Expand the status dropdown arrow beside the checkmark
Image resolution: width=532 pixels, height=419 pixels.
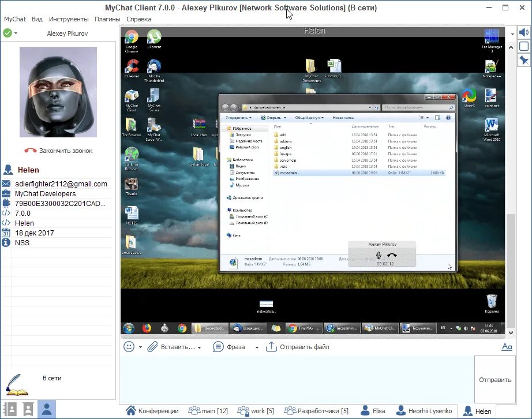pos(16,33)
